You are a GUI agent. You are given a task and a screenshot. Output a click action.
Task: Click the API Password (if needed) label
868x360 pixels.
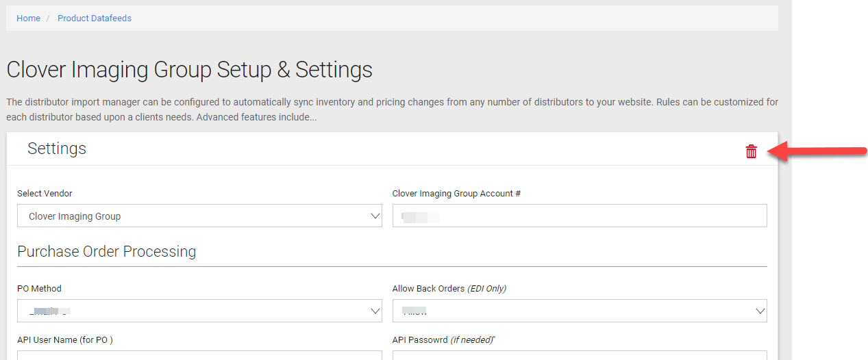(444, 340)
